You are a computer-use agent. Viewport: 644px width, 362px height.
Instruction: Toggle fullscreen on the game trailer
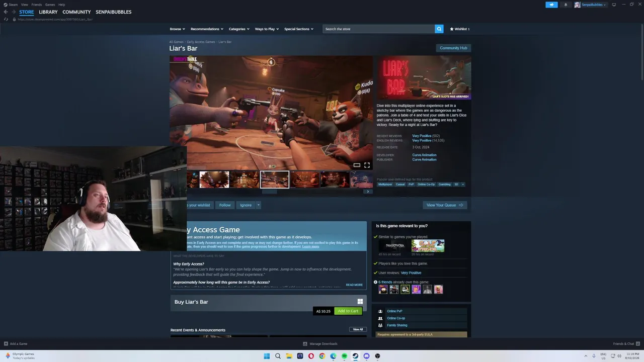tap(367, 165)
